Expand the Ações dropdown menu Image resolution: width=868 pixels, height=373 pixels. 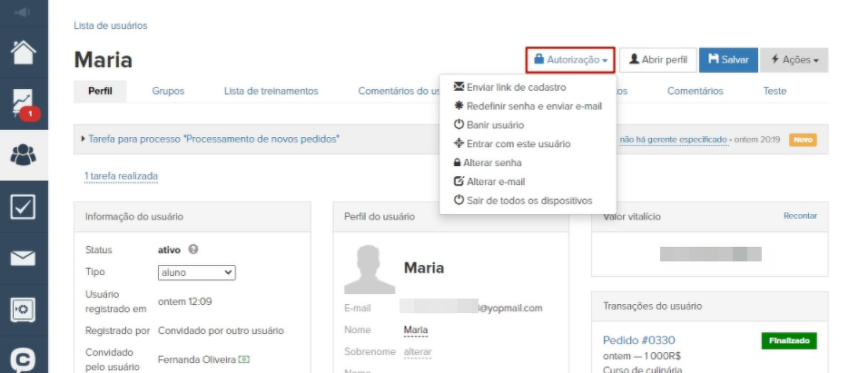794,60
